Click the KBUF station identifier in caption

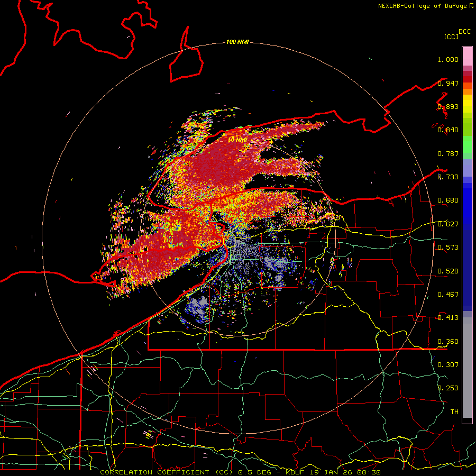click(x=295, y=472)
